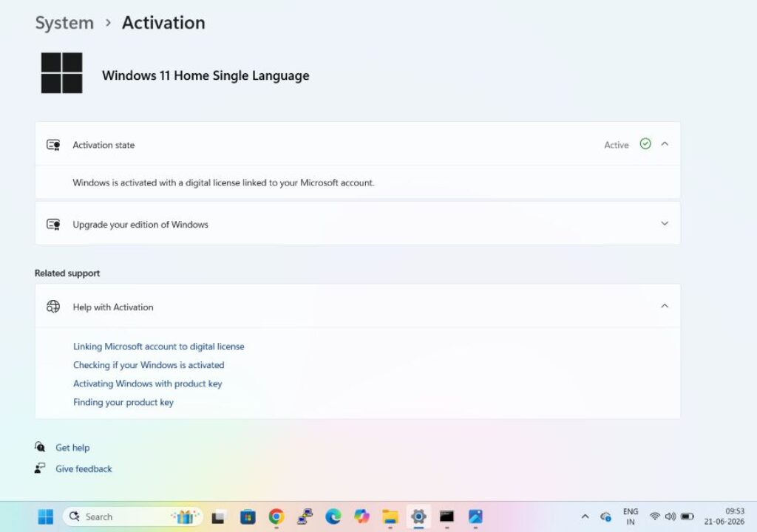Open the Photos app from taskbar

(475, 516)
